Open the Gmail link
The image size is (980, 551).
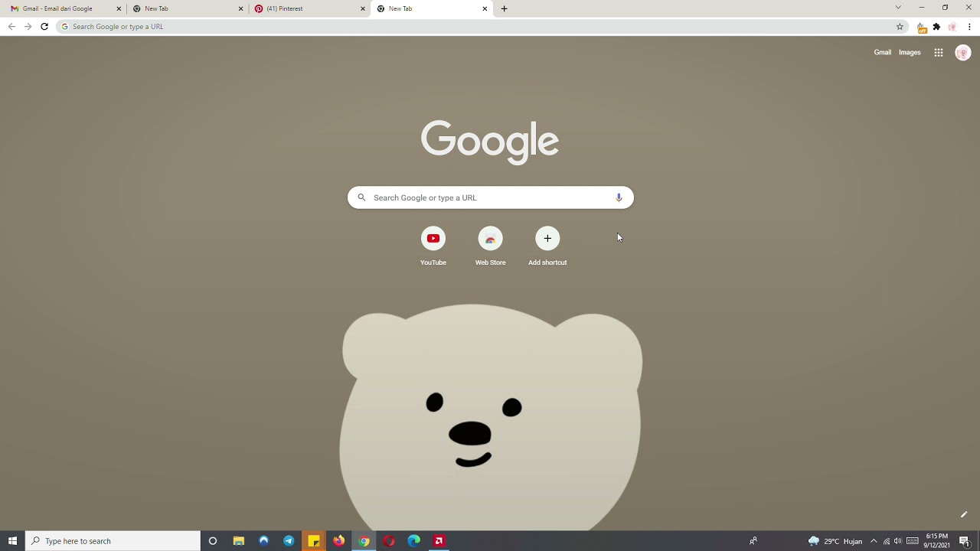tap(883, 53)
